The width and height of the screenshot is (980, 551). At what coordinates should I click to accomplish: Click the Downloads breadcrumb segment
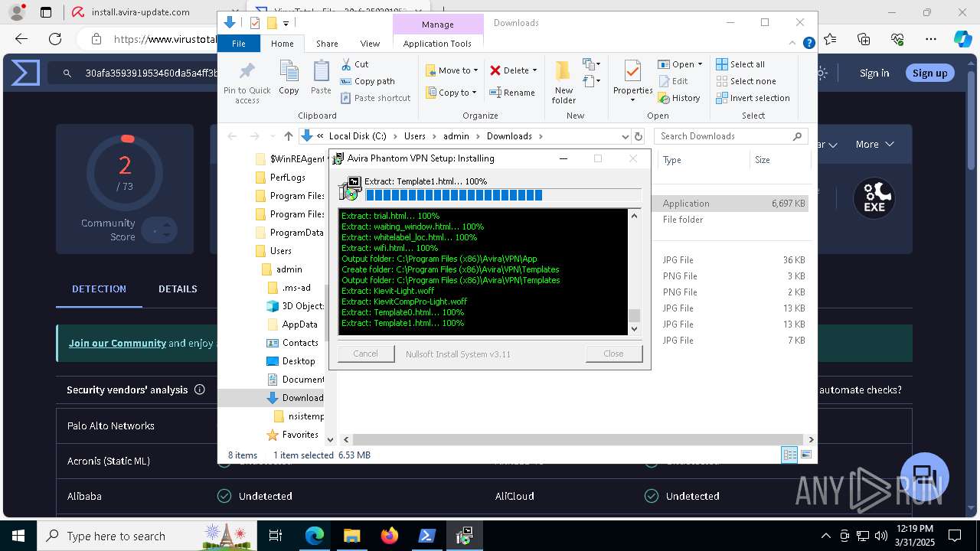click(x=509, y=136)
